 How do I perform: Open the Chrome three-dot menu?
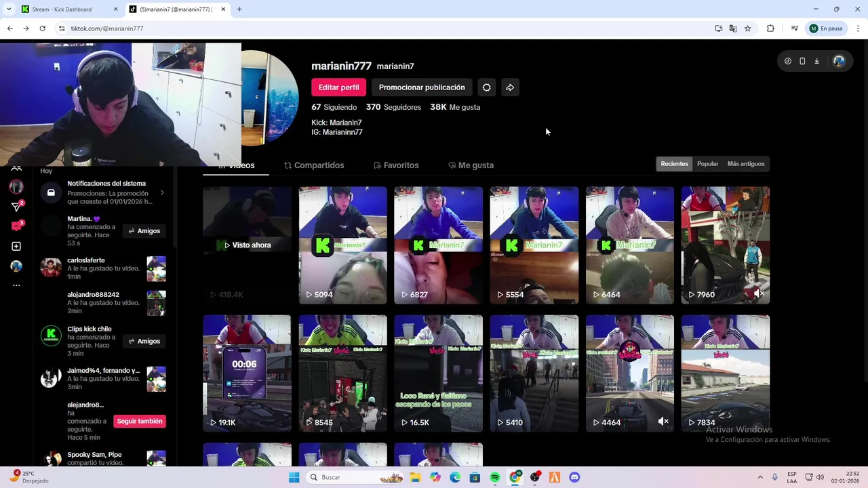click(x=859, y=28)
